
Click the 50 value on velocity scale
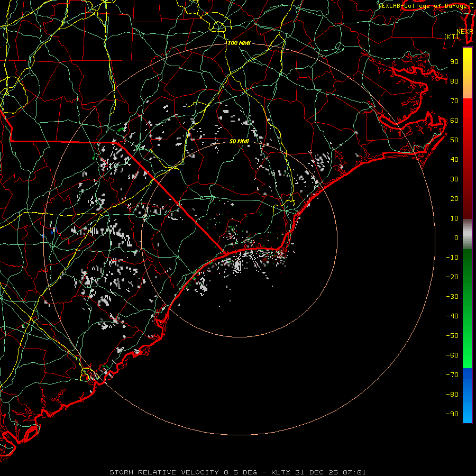pos(454,140)
